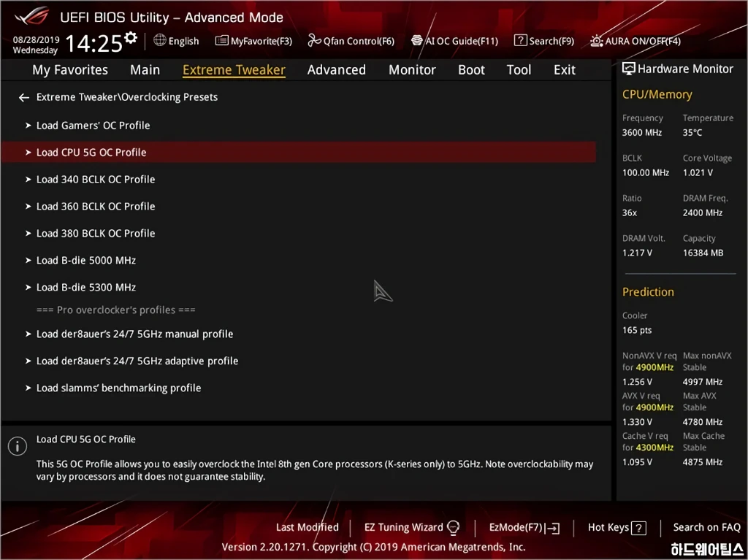748x560 pixels.
Task: Start EZ Tuning Wizard
Action: pos(412,528)
